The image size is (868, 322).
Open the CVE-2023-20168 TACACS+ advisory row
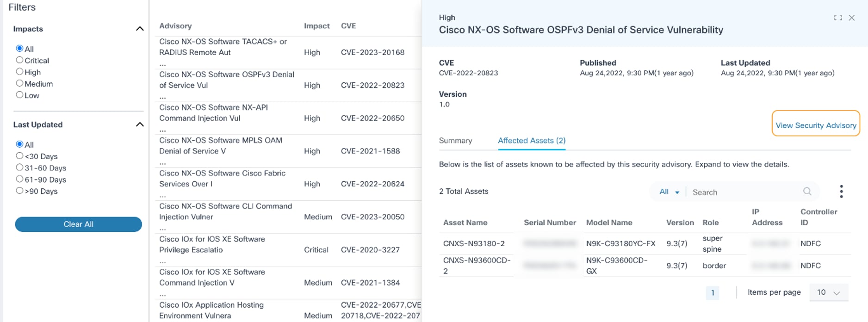223,47
